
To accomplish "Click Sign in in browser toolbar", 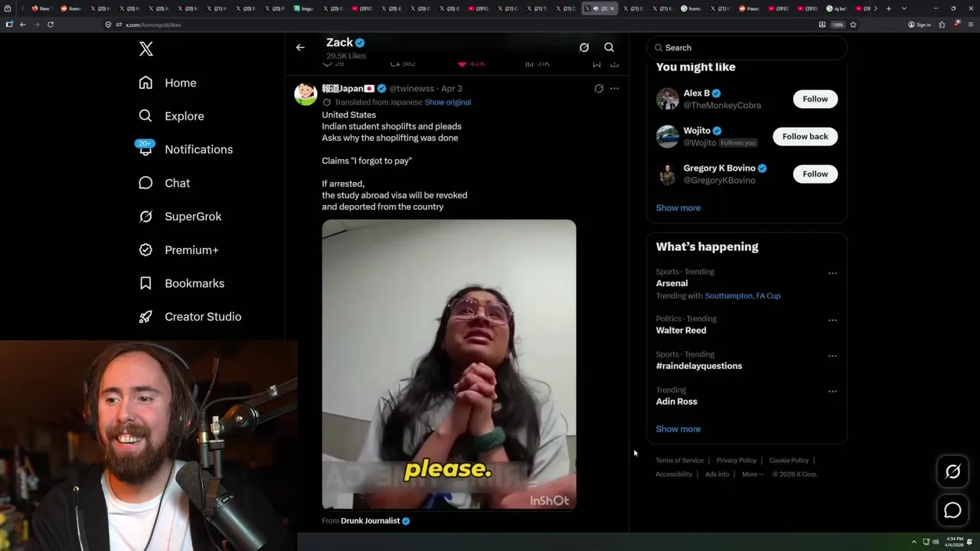I will click(920, 24).
